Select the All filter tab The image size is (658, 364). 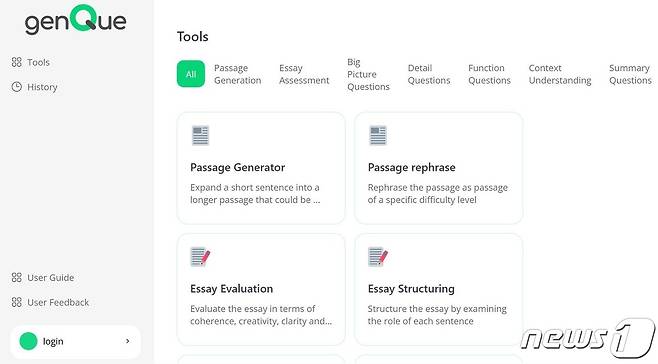point(191,74)
